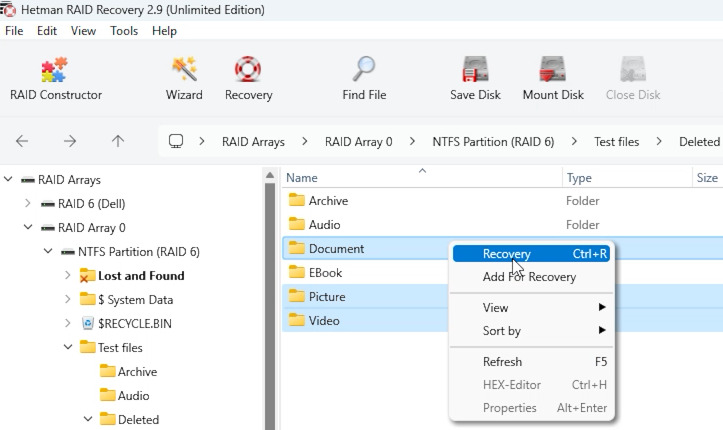The image size is (723, 430).
Task: Navigate to NTFS Partition (RAID 6) breadcrumb
Action: [x=493, y=141]
